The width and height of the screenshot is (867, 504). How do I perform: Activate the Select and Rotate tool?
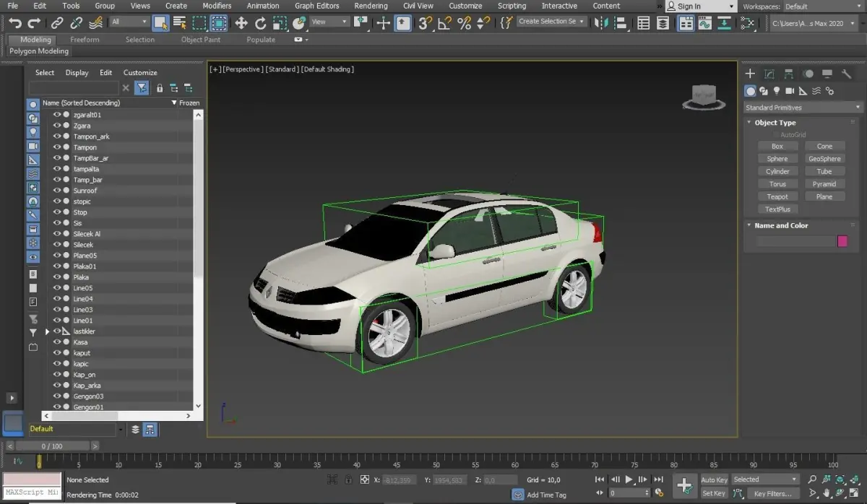[x=260, y=23]
